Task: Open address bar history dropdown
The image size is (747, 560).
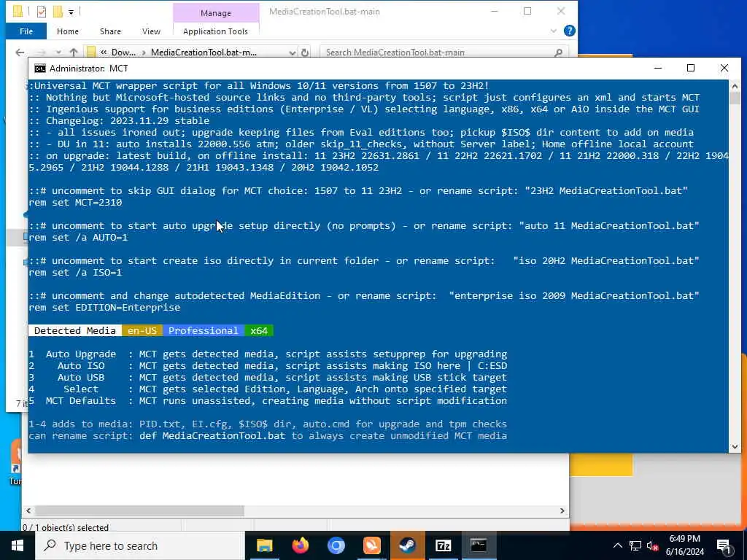Action: click(x=292, y=52)
